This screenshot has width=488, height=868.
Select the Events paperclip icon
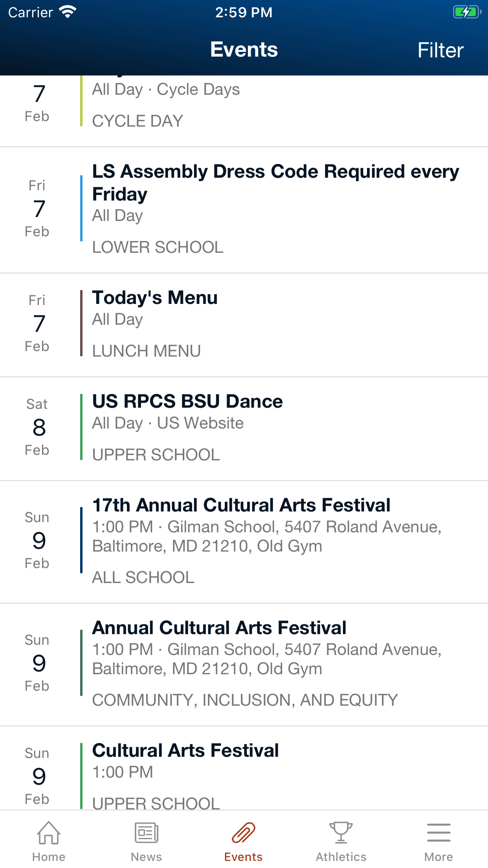click(x=244, y=833)
